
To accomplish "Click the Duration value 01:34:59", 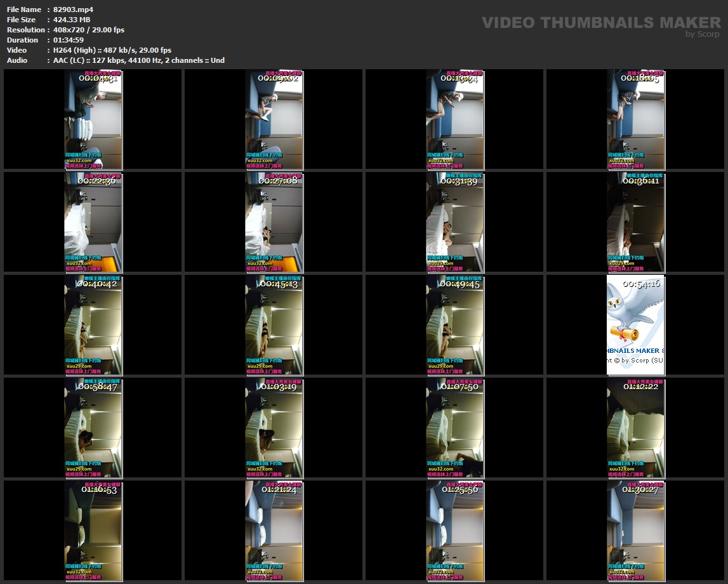I will tap(69, 40).
